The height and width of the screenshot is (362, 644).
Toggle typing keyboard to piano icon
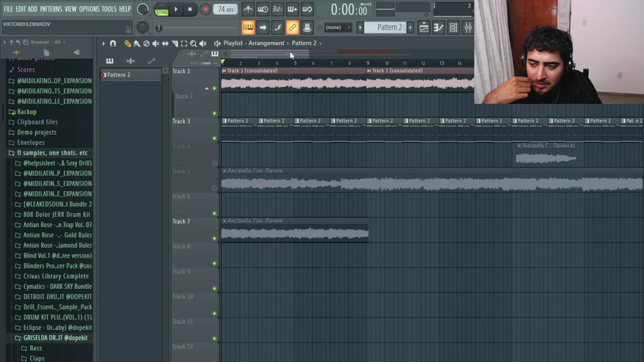point(248,27)
